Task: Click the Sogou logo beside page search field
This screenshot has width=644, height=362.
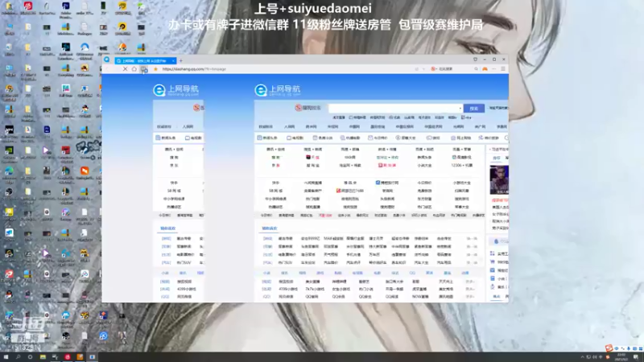Action: click(308, 108)
